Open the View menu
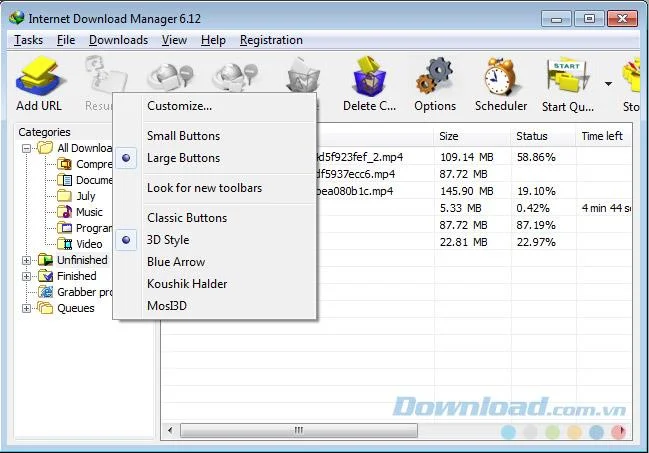 point(174,40)
